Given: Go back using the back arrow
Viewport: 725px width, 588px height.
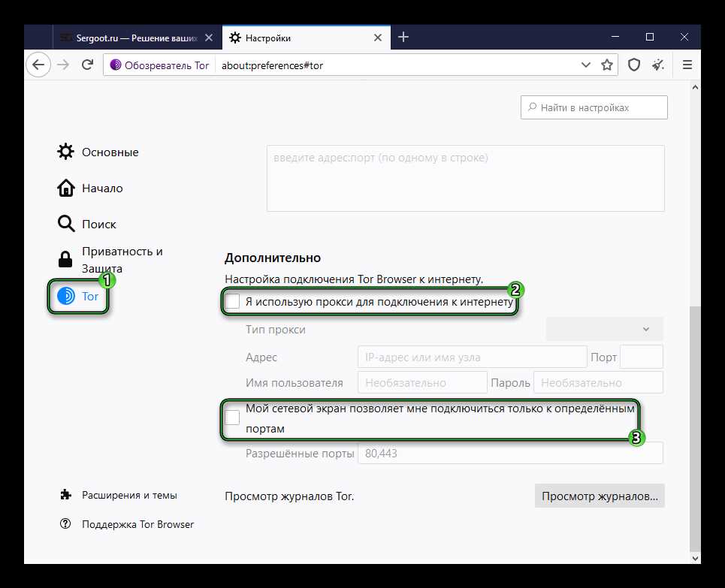Looking at the screenshot, I should [38, 65].
